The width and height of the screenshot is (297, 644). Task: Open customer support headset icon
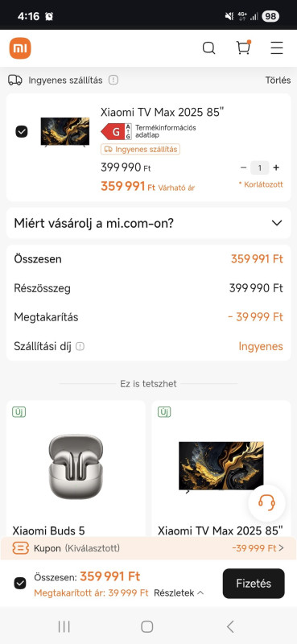click(x=266, y=502)
